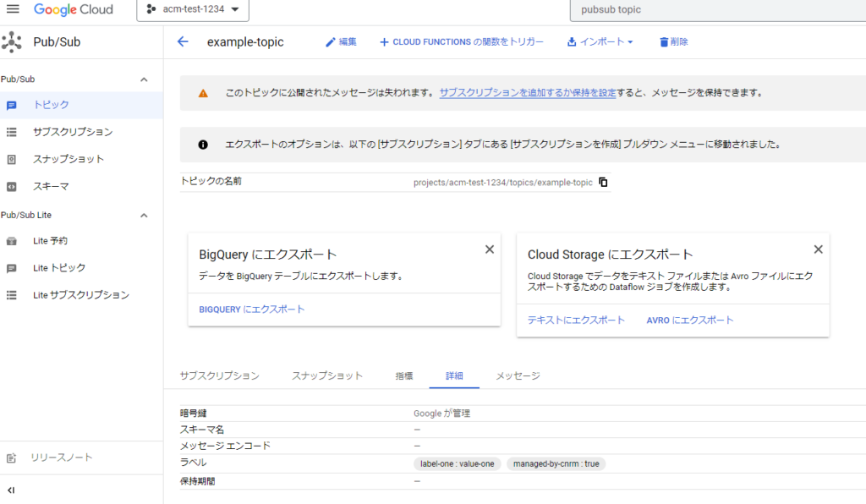Click the Lite 予約 icon
The width and height of the screenshot is (866, 504).
12,241
